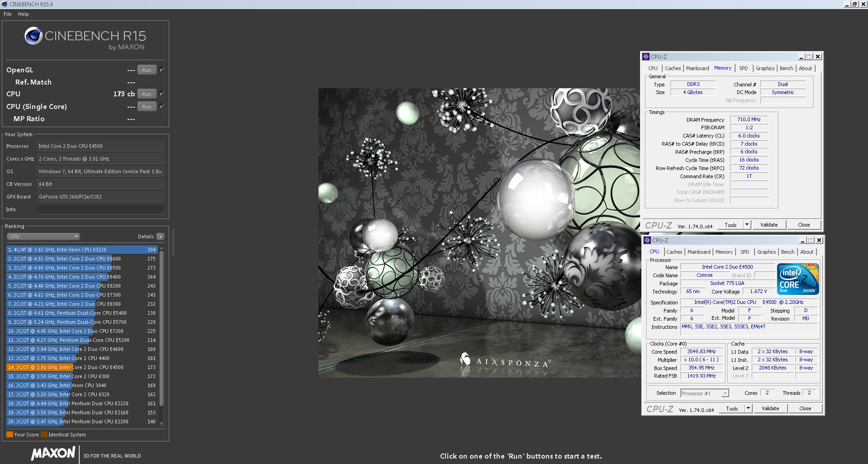Open Bench tab in lower CPU-Z
This screenshot has width=868, height=464.
787,252
